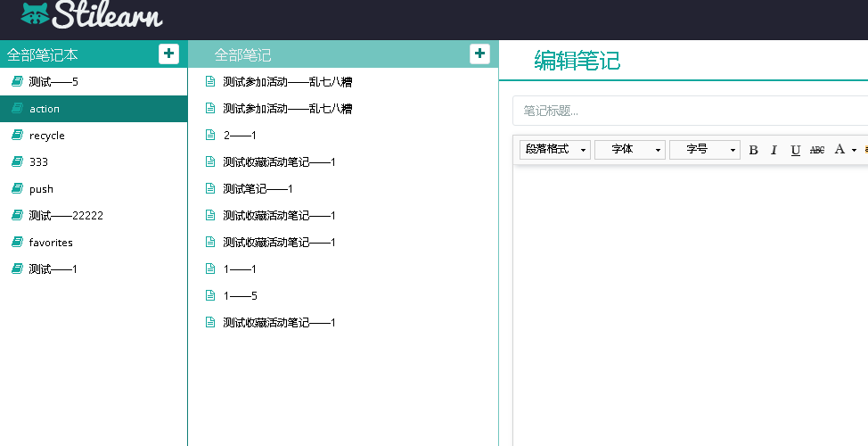Click file icon beside 1——1 note
This screenshot has width=868, height=446.
pyautogui.click(x=210, y=268)
